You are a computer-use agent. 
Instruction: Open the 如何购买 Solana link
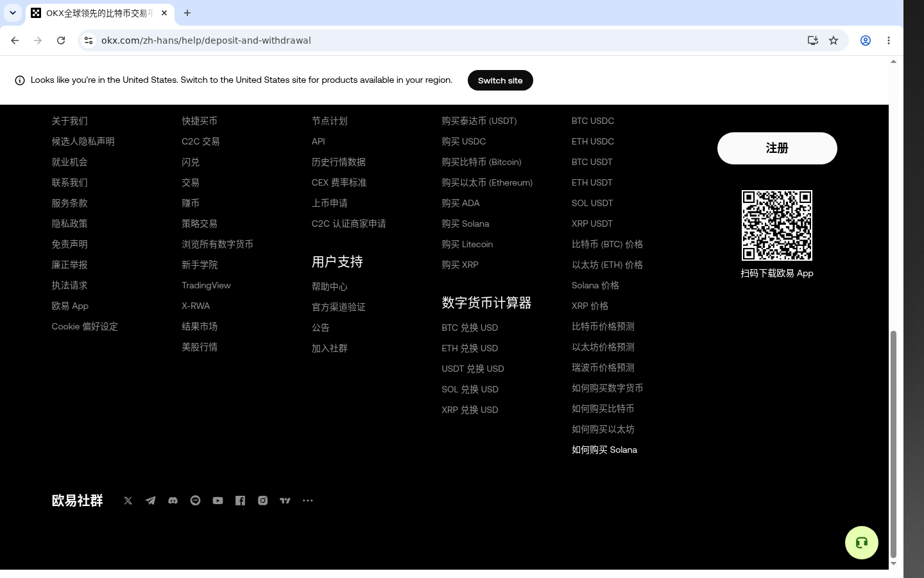(604, 450)
